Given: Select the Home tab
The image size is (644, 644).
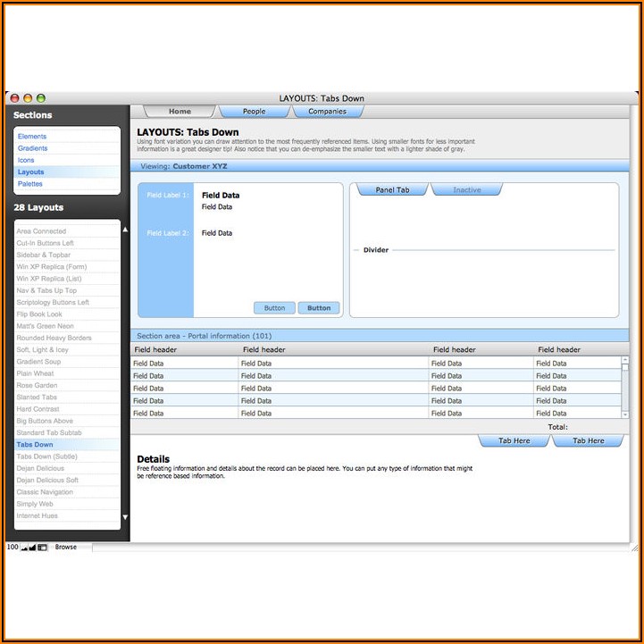Looking at the screenshot, I should pos(180,112).
